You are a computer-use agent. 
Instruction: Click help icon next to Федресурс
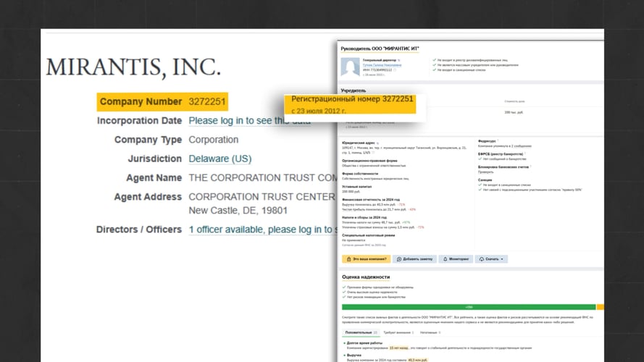[497, 141]
